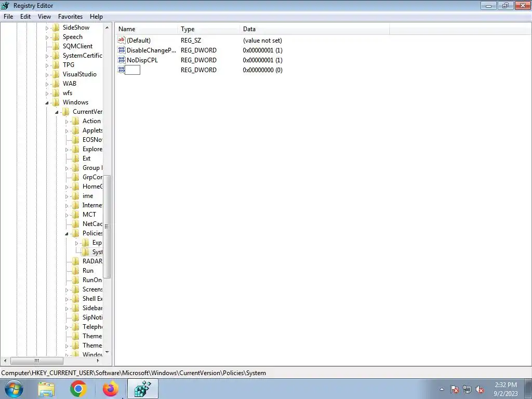Open the Windows Start menu
Image resolution: width=532 pixels, height=399 pixels.
pos(14,389)
